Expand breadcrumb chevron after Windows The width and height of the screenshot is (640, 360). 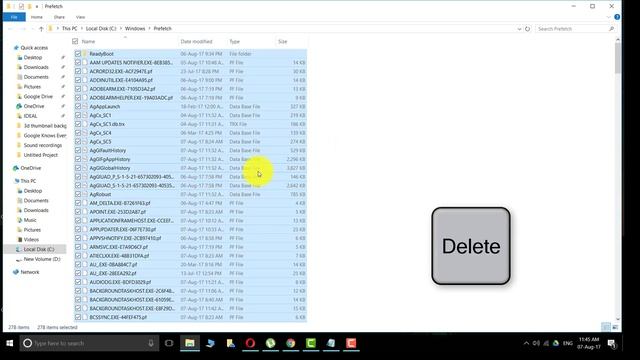click(149, 29)
